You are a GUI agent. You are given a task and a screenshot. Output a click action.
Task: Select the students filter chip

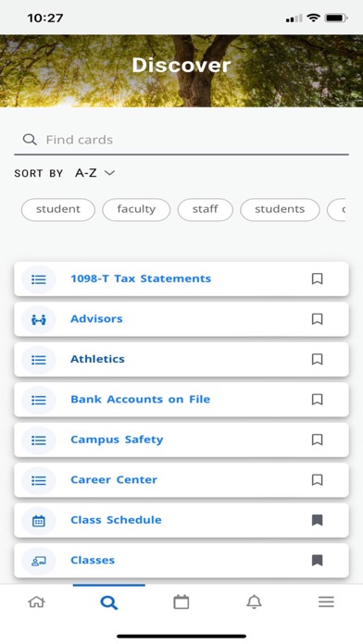pyautogui.click(x=280, y=209)
